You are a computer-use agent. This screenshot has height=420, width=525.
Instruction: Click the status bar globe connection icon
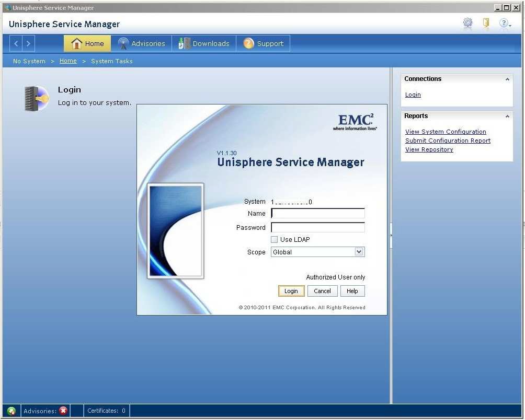(x=12, y=411)
